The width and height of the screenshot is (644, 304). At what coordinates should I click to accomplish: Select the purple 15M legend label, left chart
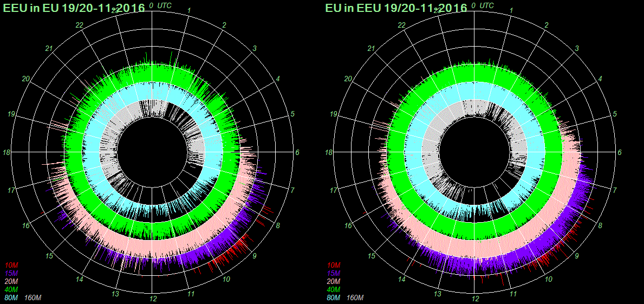(11, 273)
